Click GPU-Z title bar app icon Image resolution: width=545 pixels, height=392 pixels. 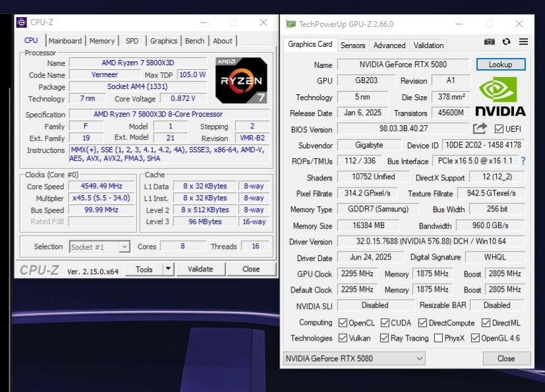tap(291, 24)
